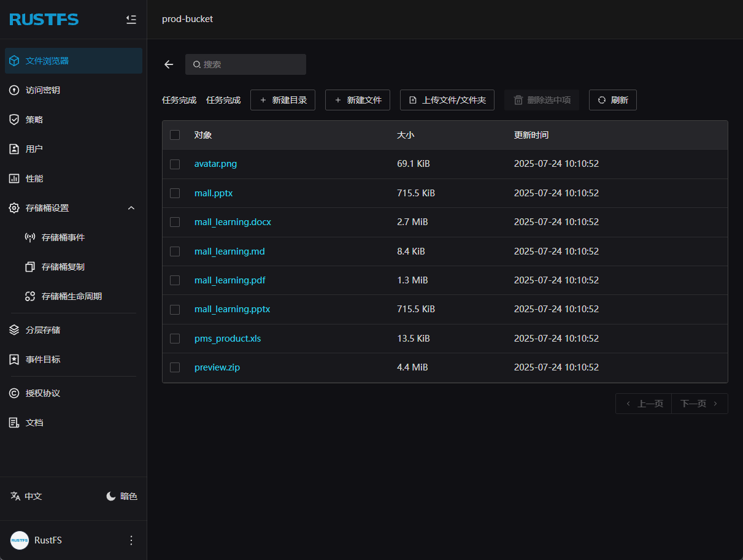Check the select-all checkbox in table header
Viewport: 743px width, 560px height.
[x=175, y=135]
